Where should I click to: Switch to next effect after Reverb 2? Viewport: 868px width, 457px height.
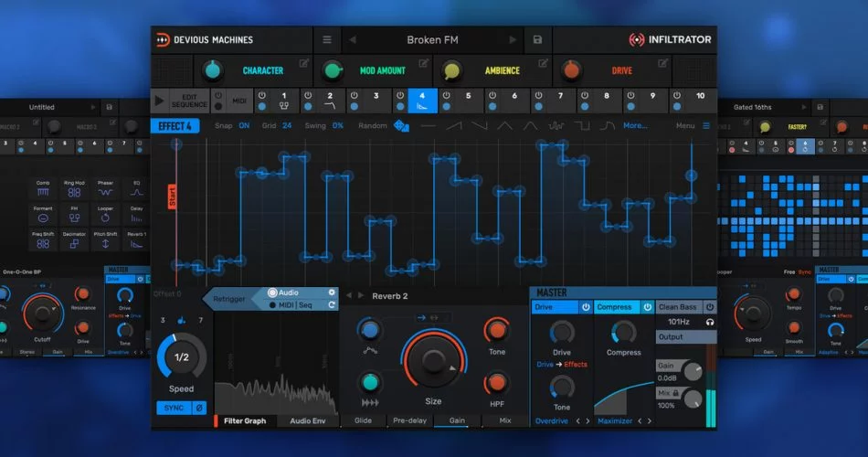pos(361,296)
